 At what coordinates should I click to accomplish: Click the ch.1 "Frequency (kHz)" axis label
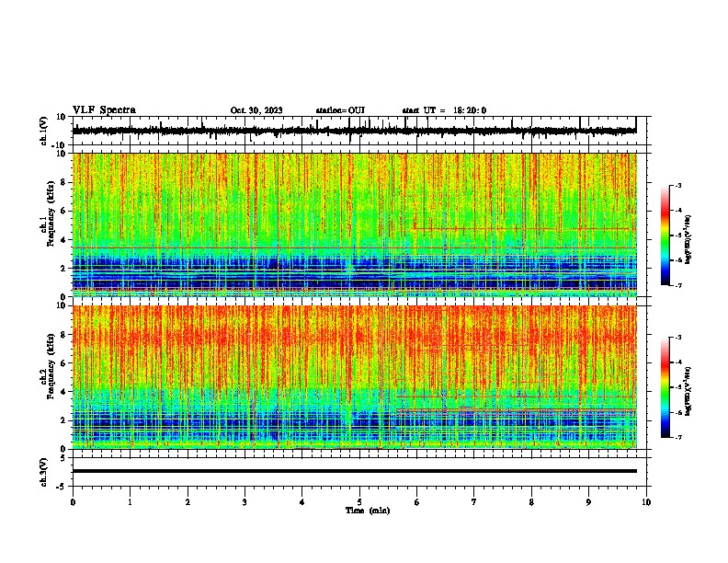pyautogui.click(x=51, y=213)
